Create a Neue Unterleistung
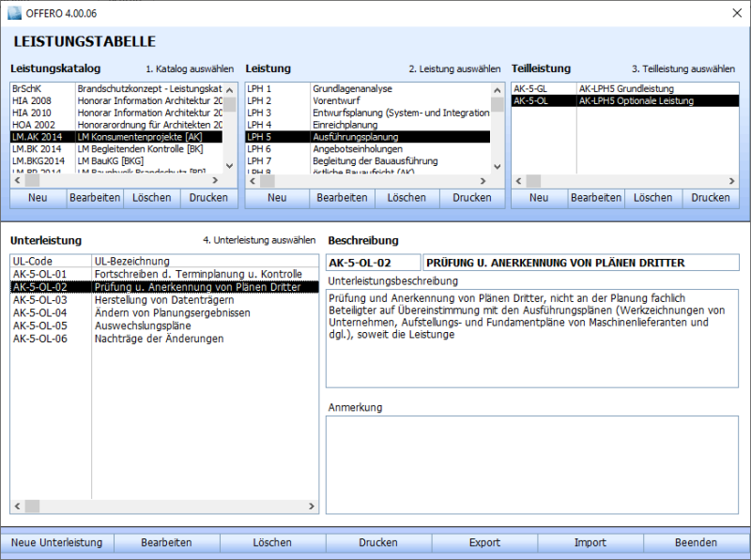This screenshot has width=751, height=560. [57, 543]
